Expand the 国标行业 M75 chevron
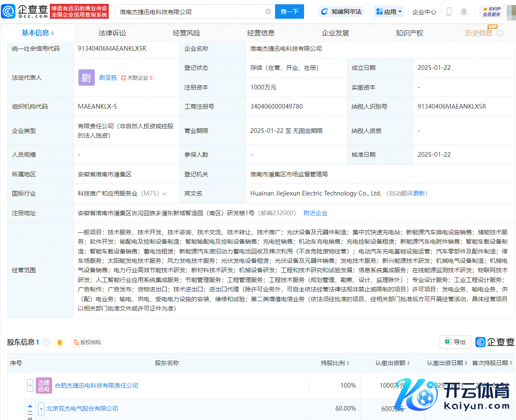 coord(165,194)
